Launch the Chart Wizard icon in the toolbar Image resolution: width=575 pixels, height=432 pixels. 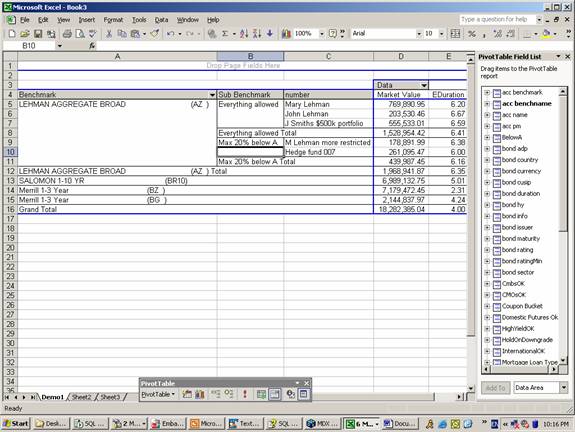(286, 34)
